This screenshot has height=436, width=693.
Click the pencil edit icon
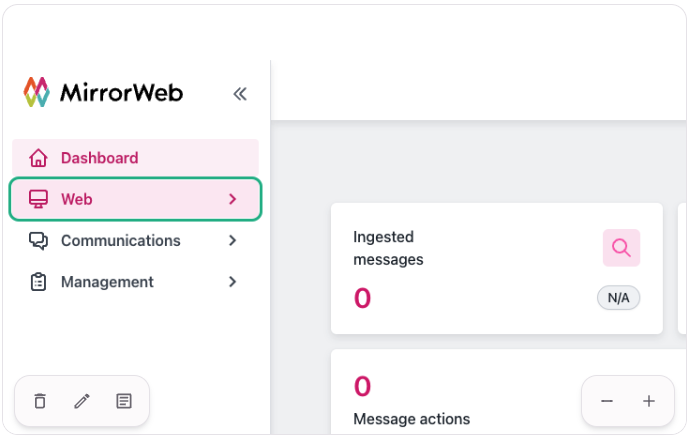[82, 401]
